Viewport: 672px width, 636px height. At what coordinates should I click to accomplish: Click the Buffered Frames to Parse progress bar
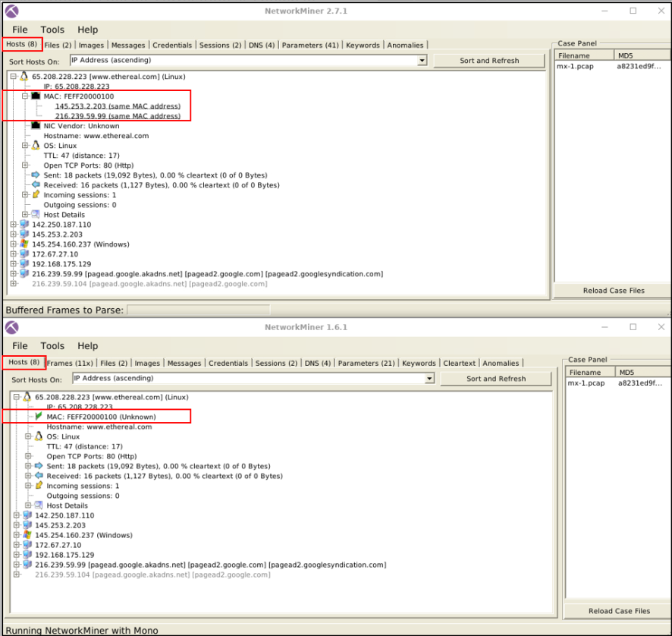199,310
